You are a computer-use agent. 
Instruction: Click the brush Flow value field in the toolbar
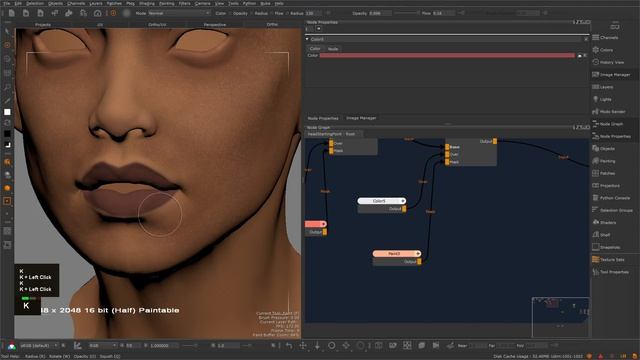pos(443,13)
